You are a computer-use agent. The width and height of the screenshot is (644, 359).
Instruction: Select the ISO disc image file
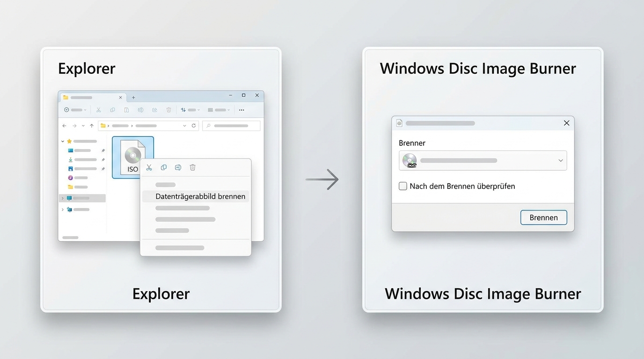tap(133, 157)
